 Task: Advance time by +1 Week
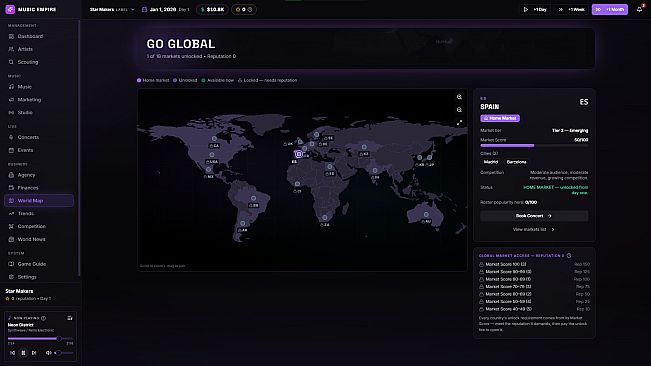[572, 9]
